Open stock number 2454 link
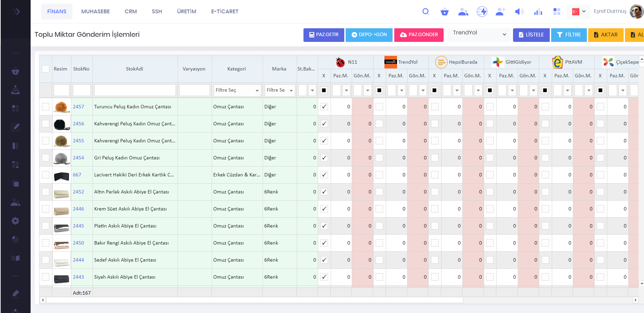644x313 pixels. [x=78, y=158]
